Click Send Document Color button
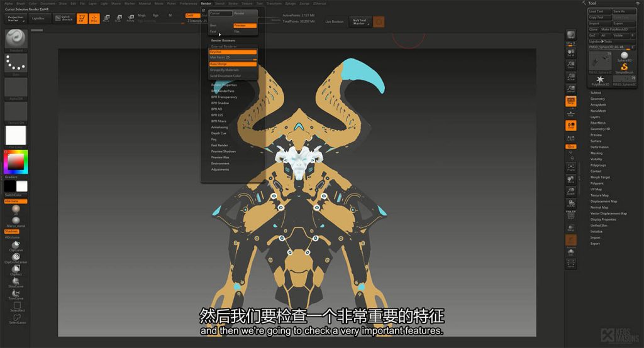The width and height of the screenshot is (644, 348). tap(233, 76)
